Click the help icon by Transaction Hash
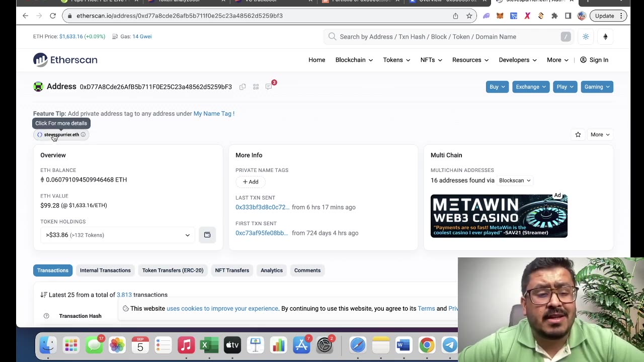Image resolution: width=644 pixels, height=362 pixels. coord(46,316)
